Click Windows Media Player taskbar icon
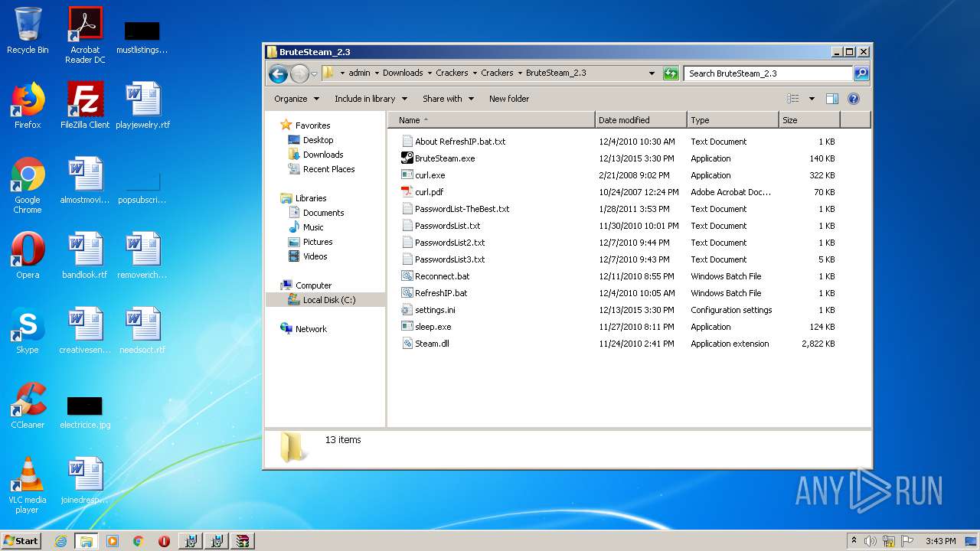This screenshot has height=551, width=980. (113, 541)
